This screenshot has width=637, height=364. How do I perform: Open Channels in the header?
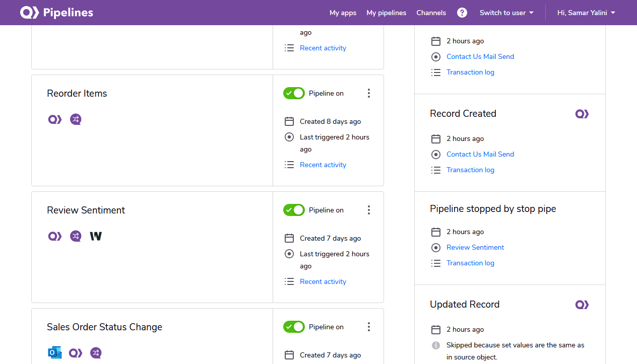pyautogui.click(x=431, y=13)
